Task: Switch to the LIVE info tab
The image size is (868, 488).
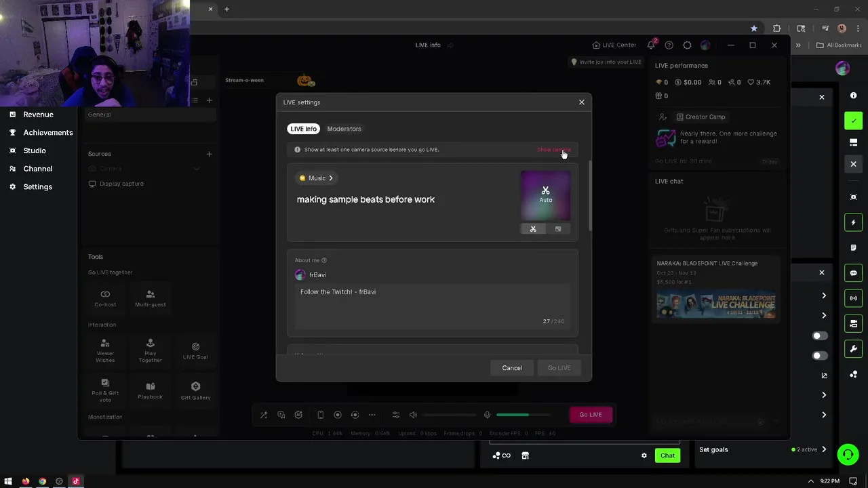Action: (x=304, y=129)
